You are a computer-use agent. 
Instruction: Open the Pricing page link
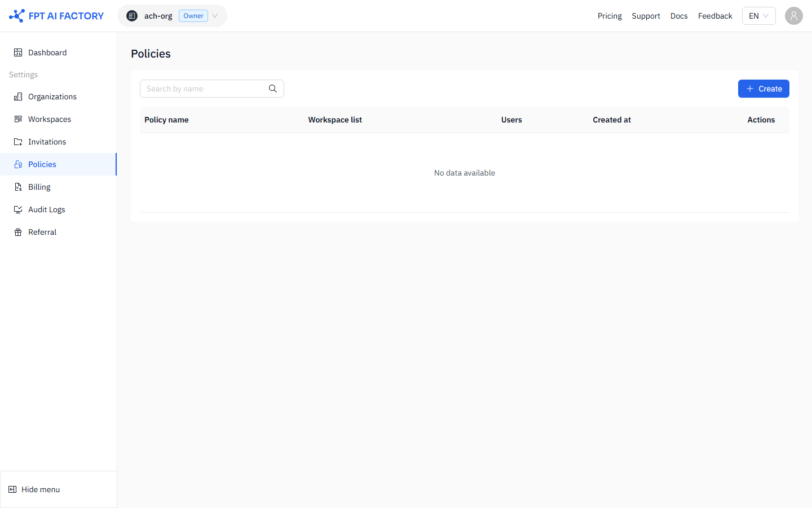tap(610, 16)
